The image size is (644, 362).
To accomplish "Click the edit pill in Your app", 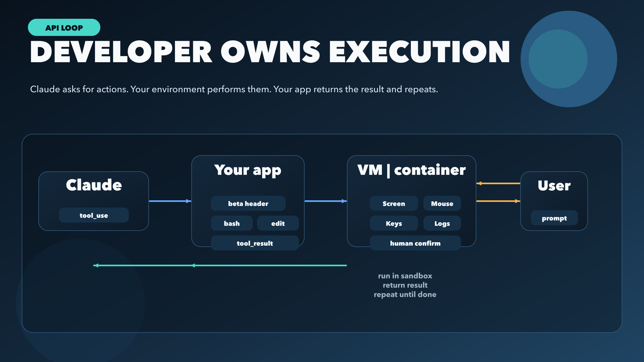I will point(278,223).
